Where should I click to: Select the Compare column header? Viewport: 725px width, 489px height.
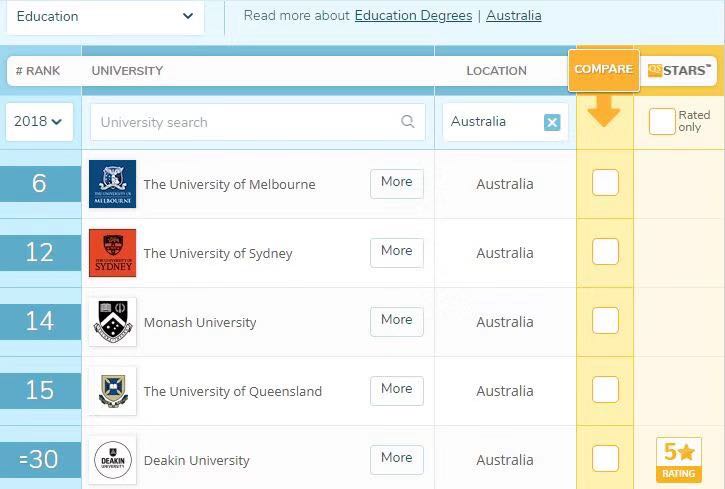pos(603,69)
